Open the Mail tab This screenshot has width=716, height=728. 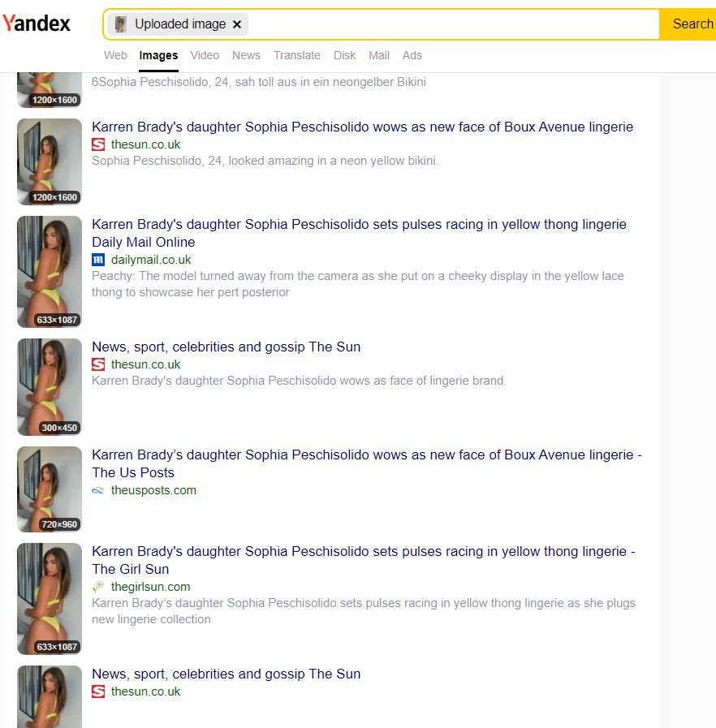tap(379, 55)
